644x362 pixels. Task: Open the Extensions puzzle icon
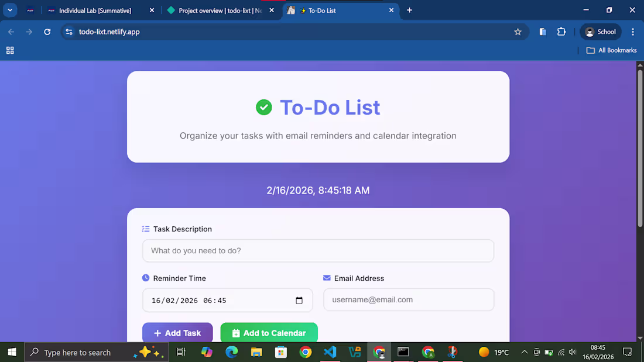[x=561, y=32]
